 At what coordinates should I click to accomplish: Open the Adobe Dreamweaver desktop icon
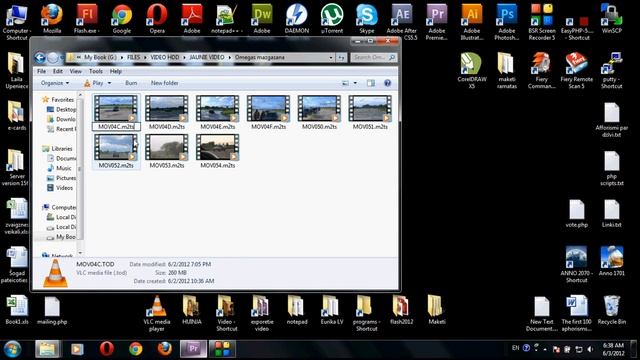[262, 19]
